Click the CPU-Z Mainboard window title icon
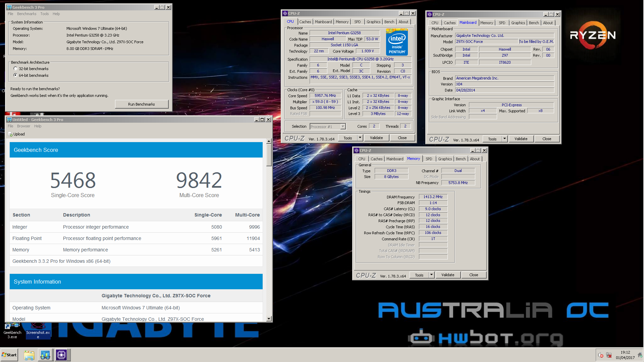644x362 pixels. click(430, 14)
